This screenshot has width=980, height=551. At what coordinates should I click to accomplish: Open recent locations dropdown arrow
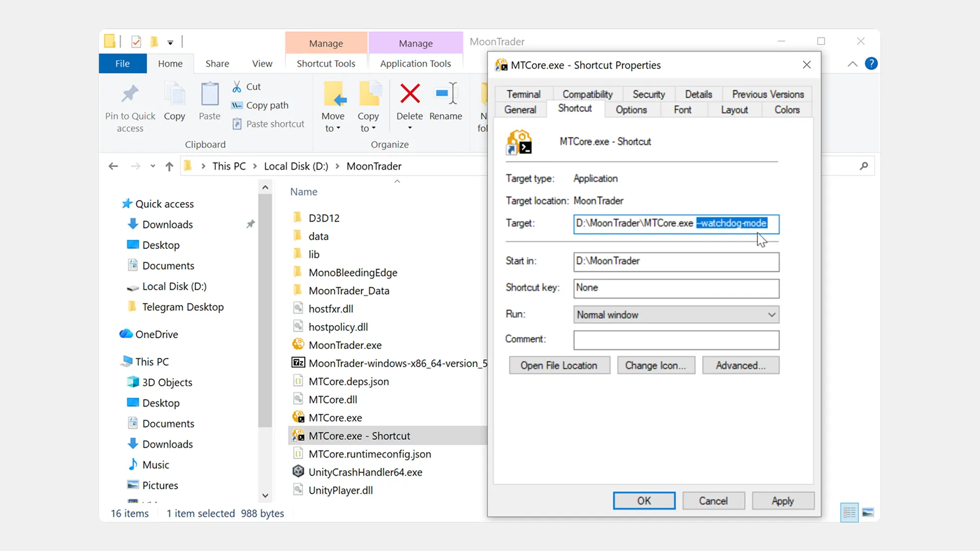coord(153,166)
